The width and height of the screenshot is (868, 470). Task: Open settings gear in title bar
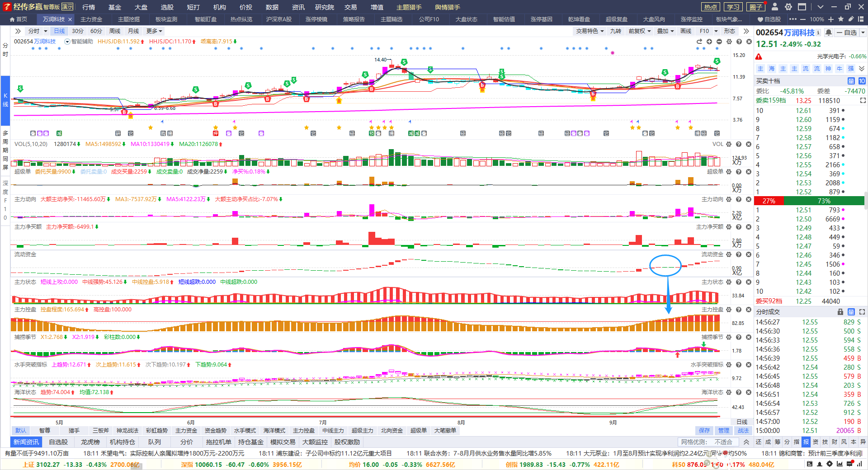(788, 7)
